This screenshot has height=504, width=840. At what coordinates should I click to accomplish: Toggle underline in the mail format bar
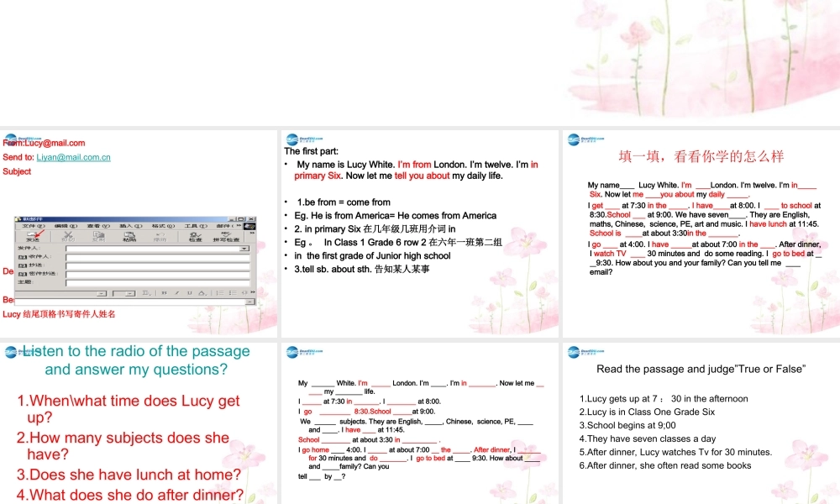pyautogui.click(x=190, y=293)
